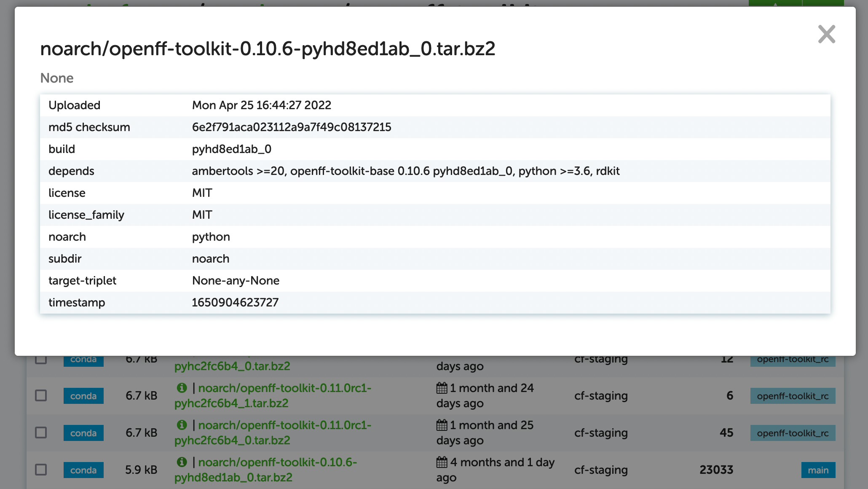Click the openff-toolkit_rc label badge
Viewport: 868px width, 489px height.
[793, 395]
